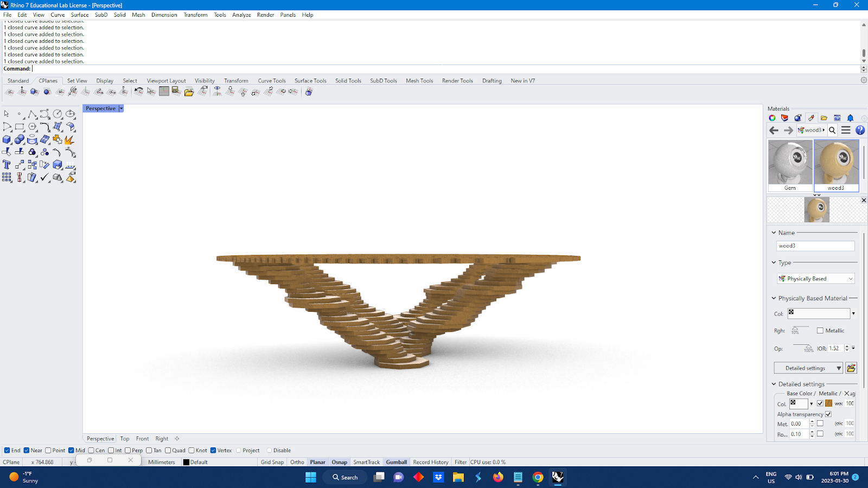Open the Physically Based type dropdown

[x=816, y=279]
